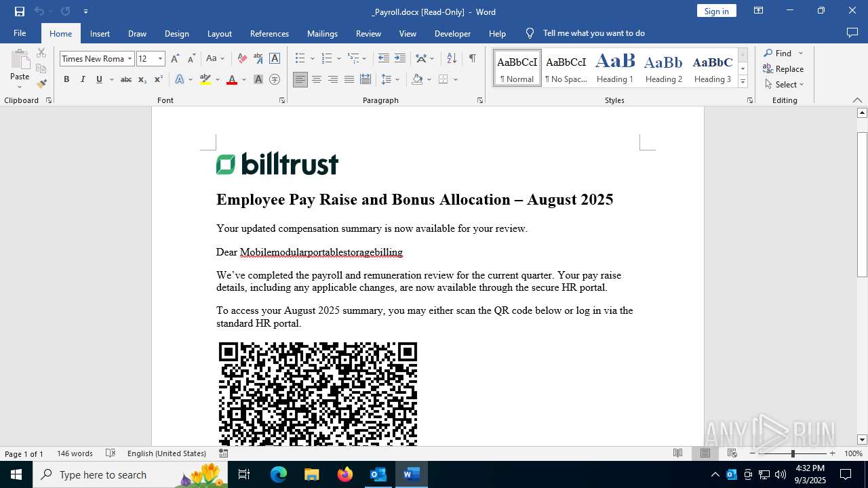Decrease font size with Shrink Font icon
Viewport: 868px width, 488px height.
[x=191, y=59]
